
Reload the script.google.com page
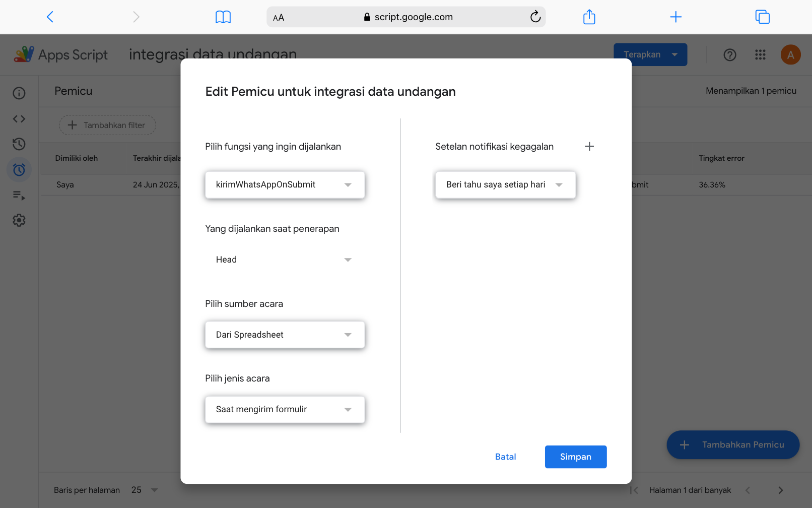[535, 17]
